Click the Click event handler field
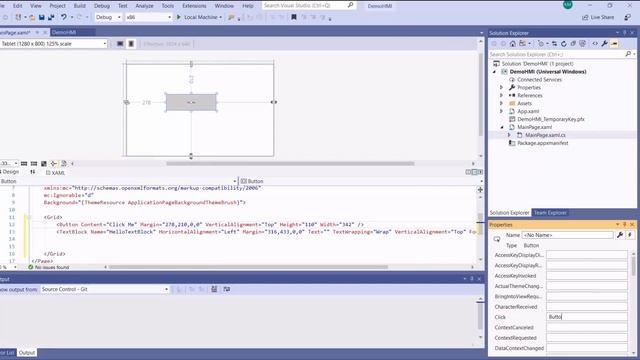Viewport: 640px width, 360px height. click(587, 317)
